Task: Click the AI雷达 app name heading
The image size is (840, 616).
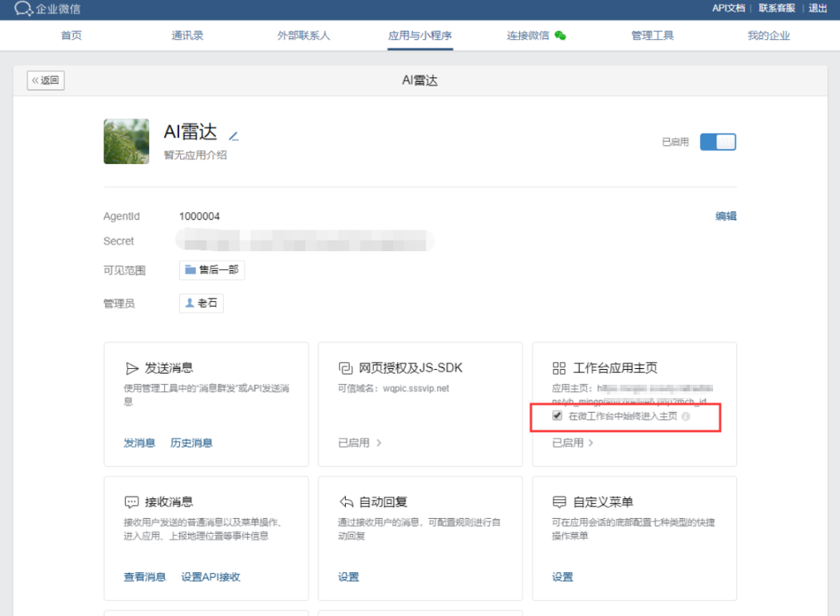Action: click(190, 132)
